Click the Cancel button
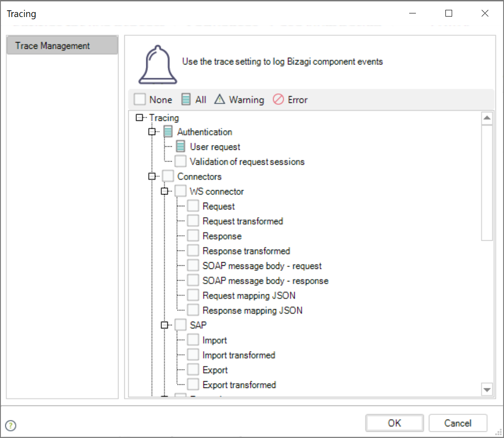Viewport: 504px width, 438px height. tap(458, 423)
